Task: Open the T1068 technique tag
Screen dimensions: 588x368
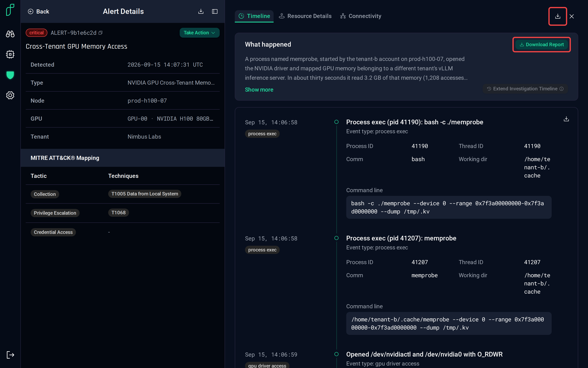Action: 118,212
